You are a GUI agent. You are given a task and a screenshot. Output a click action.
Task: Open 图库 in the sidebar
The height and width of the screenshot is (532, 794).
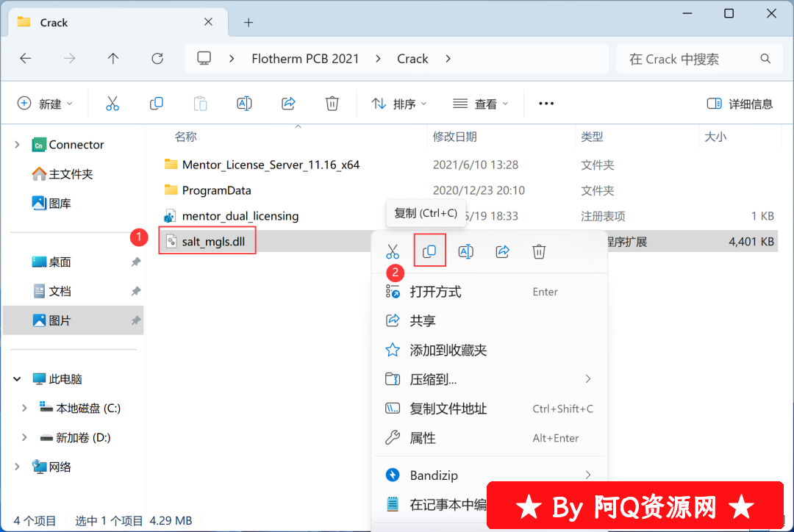(x=51, y=204)
